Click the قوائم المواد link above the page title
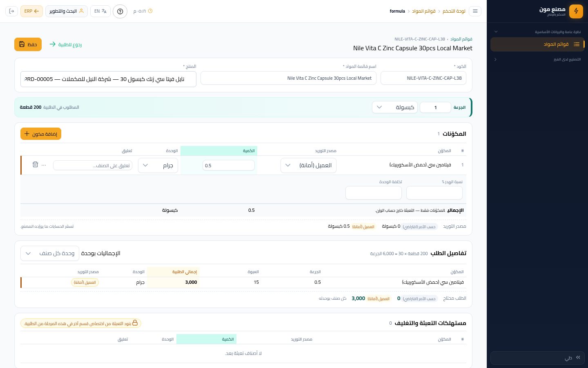The height and width of the screenshot is (368, 588). (x=461, y=39)
